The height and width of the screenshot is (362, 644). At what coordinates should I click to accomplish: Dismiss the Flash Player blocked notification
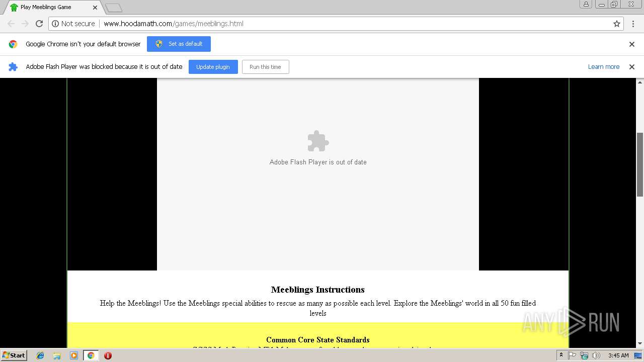point(632,67)
